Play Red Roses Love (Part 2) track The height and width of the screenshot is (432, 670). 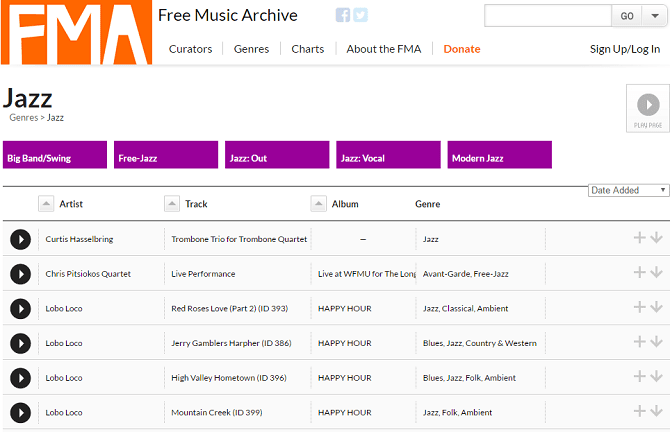[x=21, y=309]
